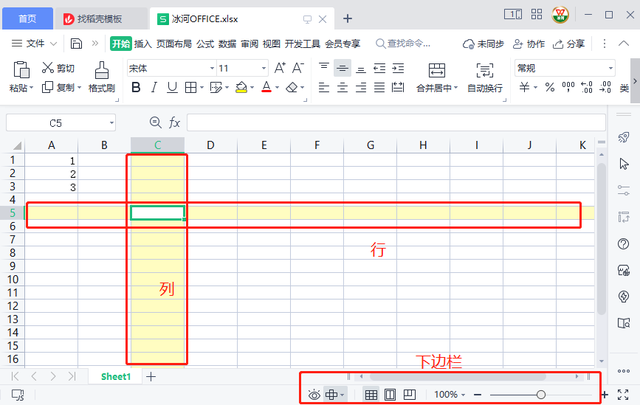Toggle italic formatting
640x405 pixels.
click(154, 87)
